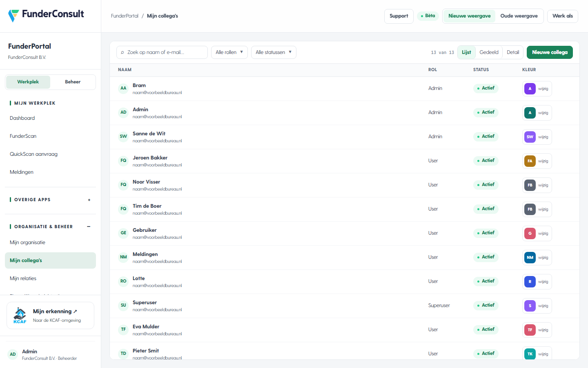Switch to Nieuwe weergave

[x=469, y=16]
